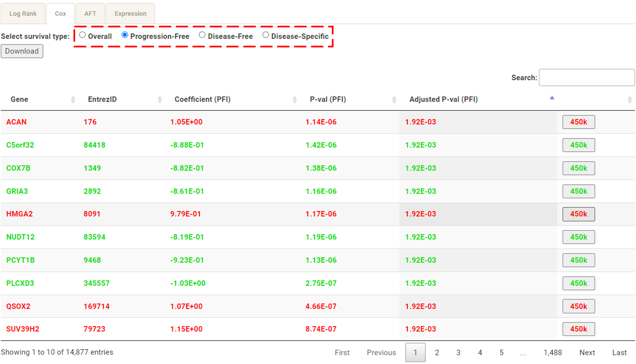Switch to the Log Rank tab
Image resolution: width=636 pixels, height=364 pixels.
(x=23, y=14)
